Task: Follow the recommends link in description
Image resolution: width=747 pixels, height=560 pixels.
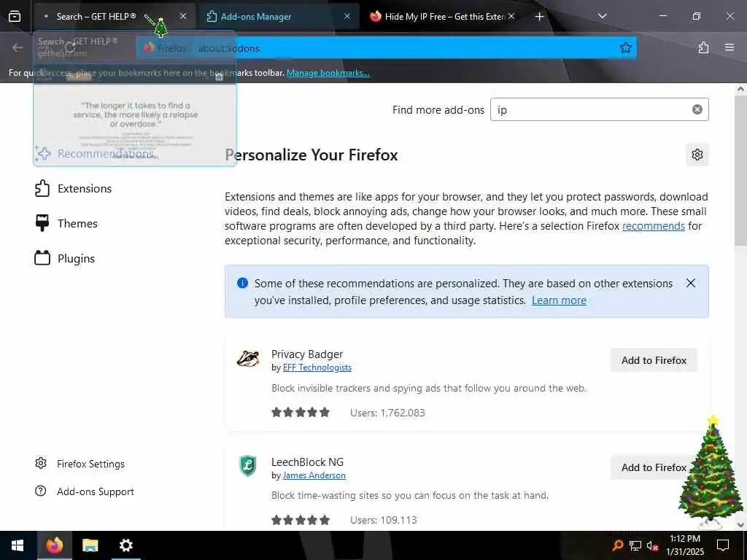Action: [653, 226]
